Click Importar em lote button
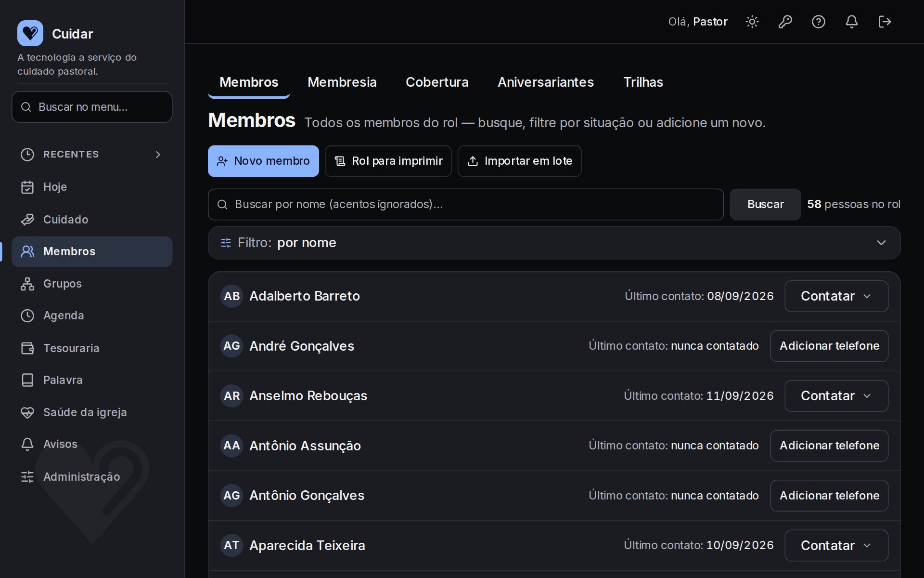This screenshot has height=578, width=924. (519, 161)
